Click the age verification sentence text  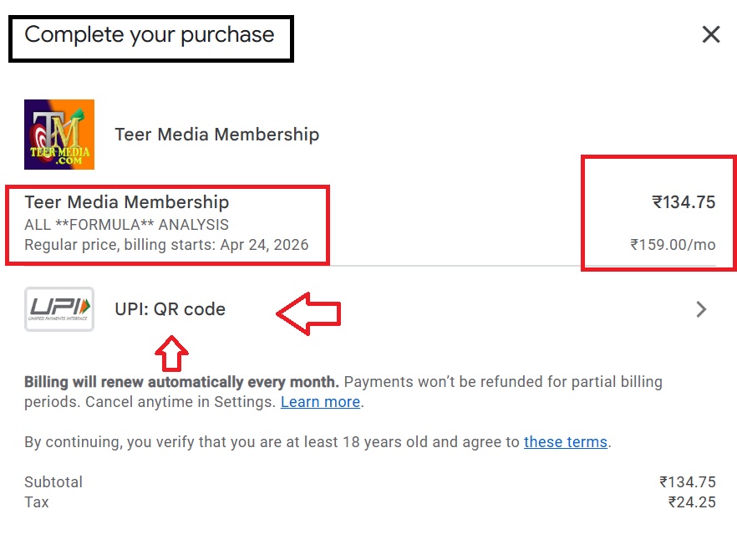pos(272,442)
